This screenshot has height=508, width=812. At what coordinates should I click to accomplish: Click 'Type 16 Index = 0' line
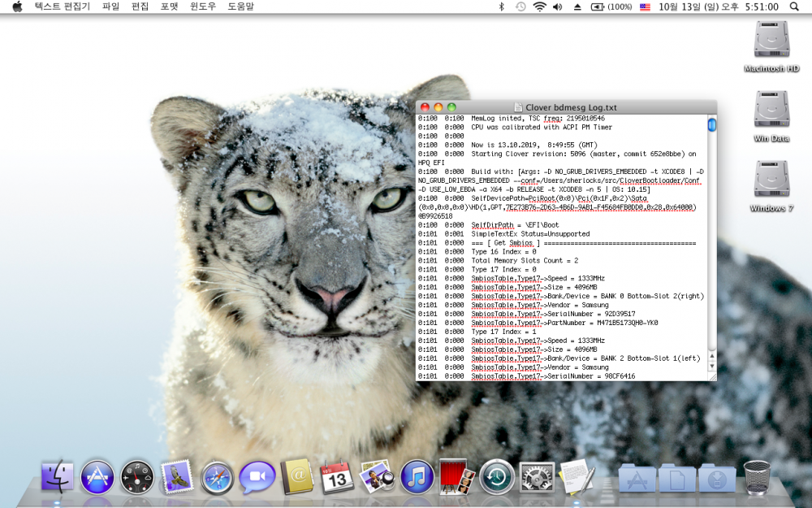coord(503,251)
